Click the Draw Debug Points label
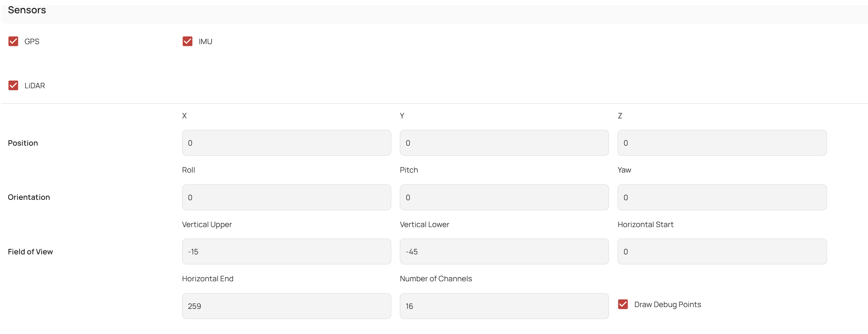868x334 pixels. point(668,305)
